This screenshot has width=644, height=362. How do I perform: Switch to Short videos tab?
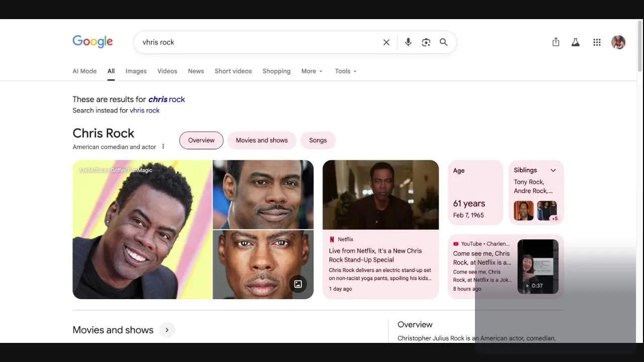click(x=233, y=71)
